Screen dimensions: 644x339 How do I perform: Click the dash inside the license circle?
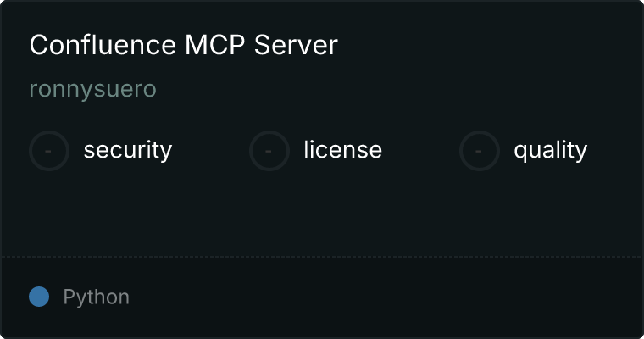click(269, 151)
